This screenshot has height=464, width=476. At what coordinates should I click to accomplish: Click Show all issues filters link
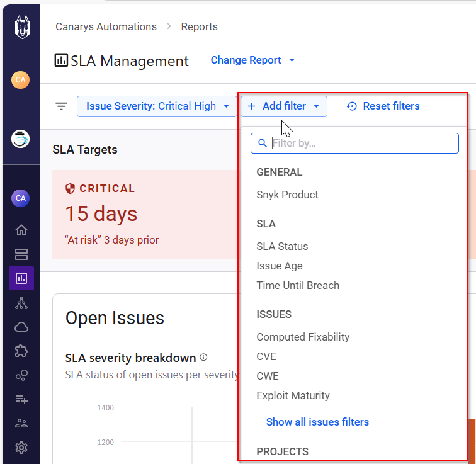[x=317, y=422]
